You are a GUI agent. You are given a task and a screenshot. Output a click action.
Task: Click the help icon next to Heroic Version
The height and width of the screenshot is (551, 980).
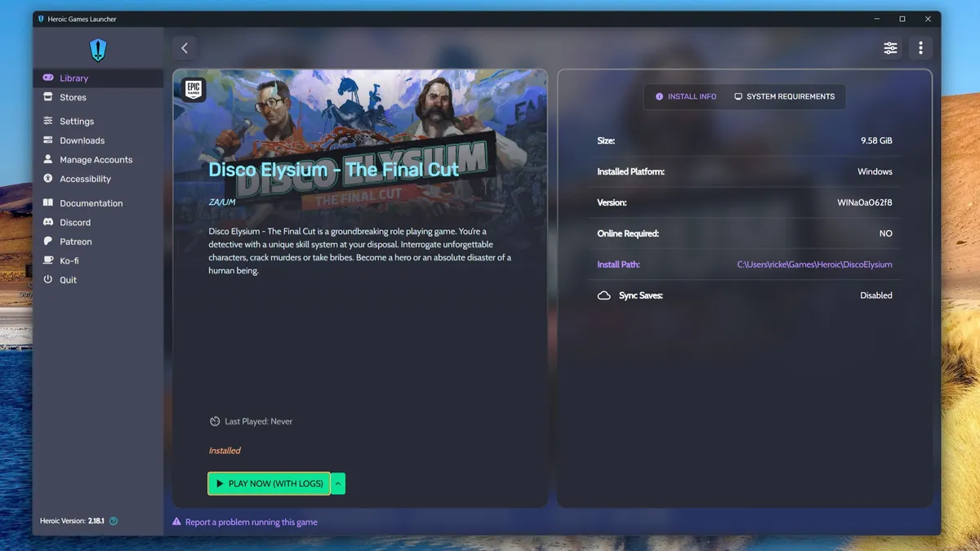coord(114,521)
